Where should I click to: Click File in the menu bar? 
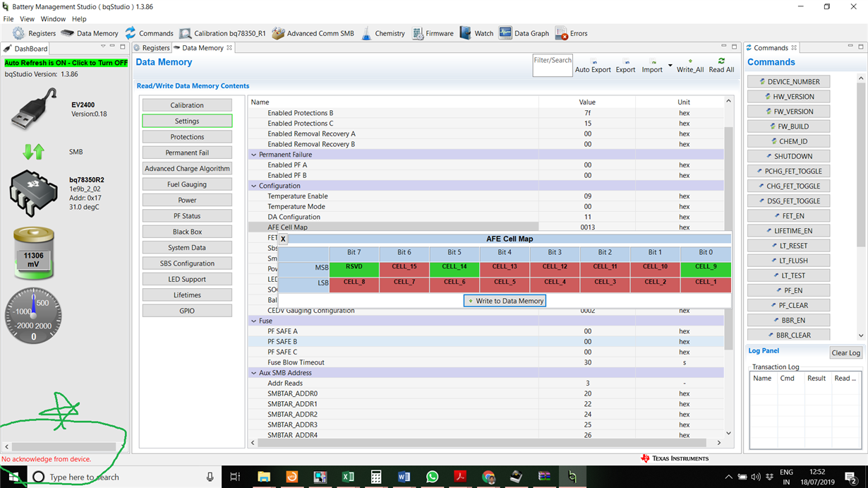click(x=8, y=19)
